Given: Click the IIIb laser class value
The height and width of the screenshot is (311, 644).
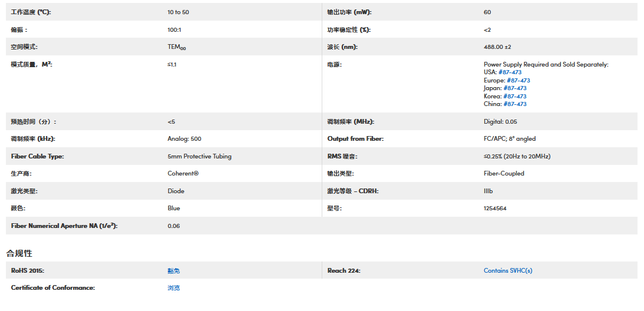Looking at the screenshot, I should (488, 191).
